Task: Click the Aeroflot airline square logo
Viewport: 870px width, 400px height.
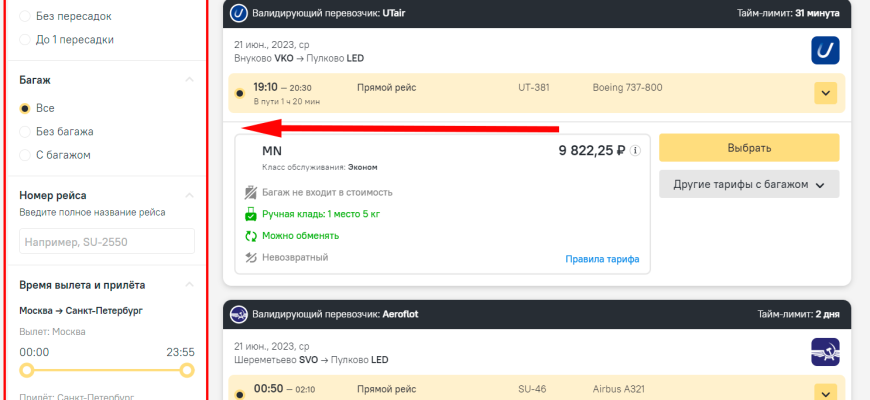Action: tap(825, 352)
